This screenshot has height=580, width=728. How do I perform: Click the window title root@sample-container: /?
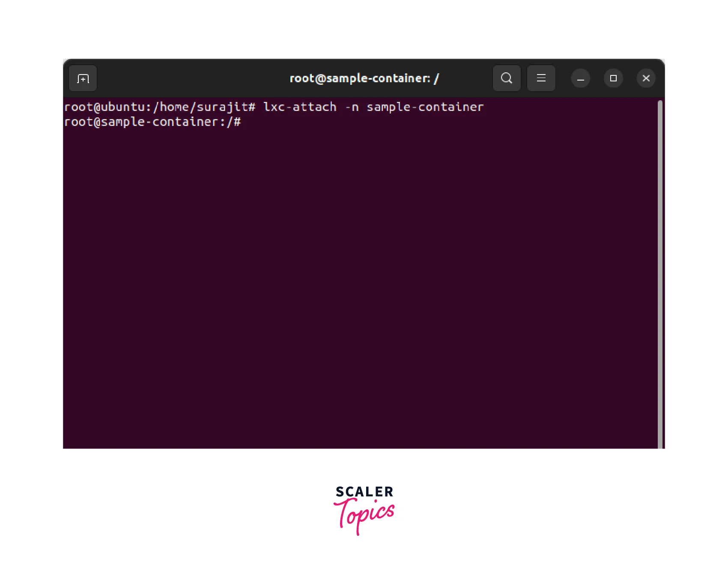click(364, 78)
